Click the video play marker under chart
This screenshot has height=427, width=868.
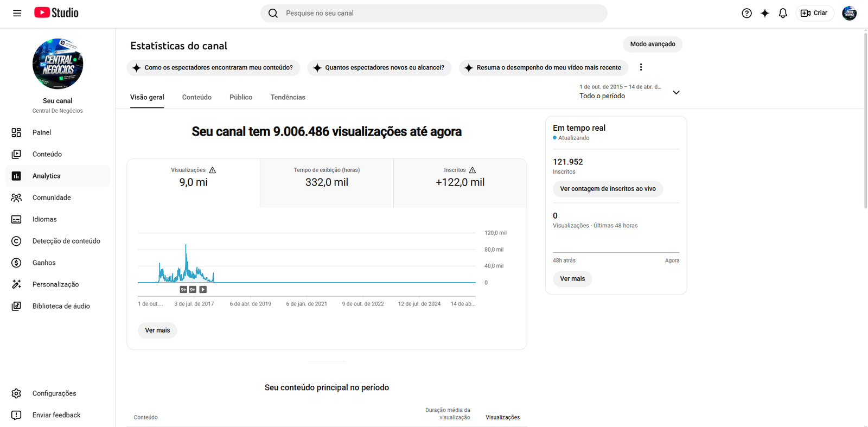coord(203,290)
